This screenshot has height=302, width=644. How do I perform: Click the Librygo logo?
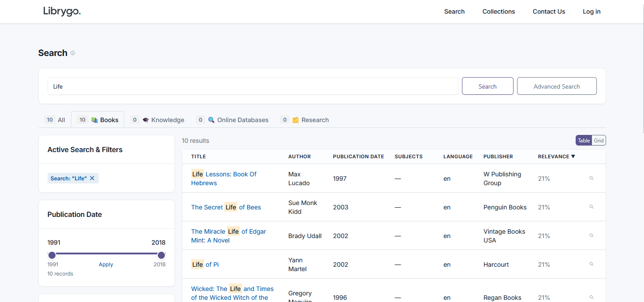click(62, 11)
